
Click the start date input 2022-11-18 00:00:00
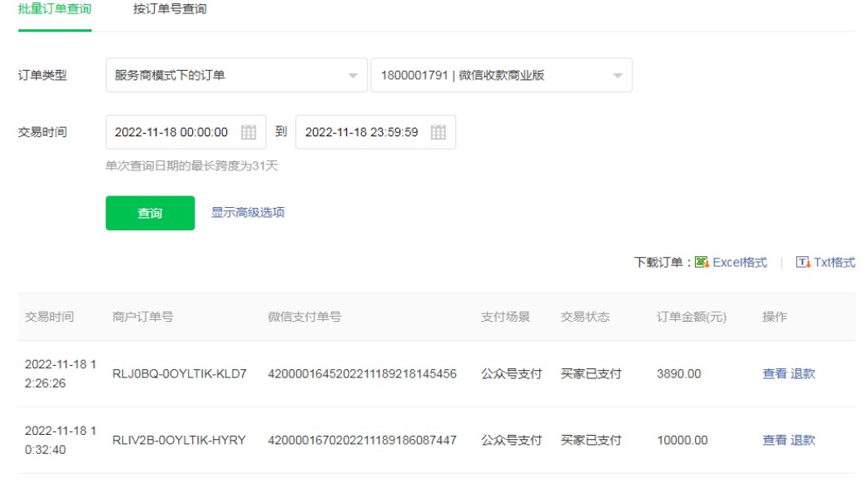[171, 132]
